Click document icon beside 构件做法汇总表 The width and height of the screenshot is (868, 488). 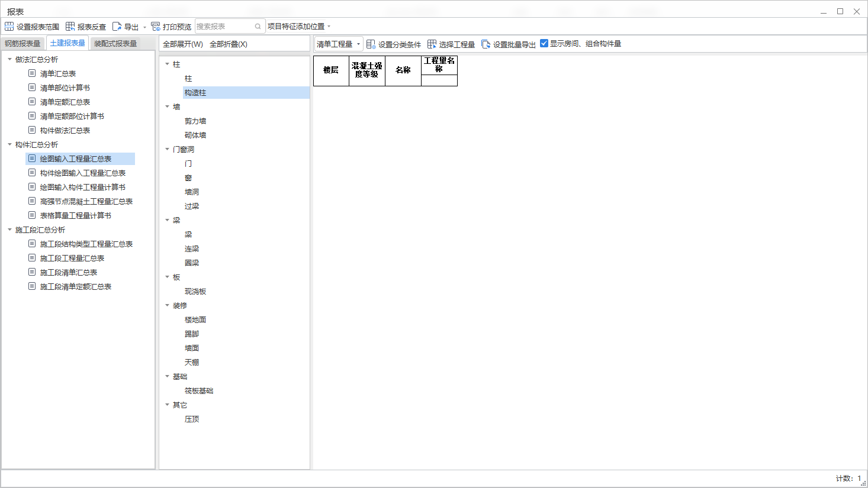pyautogui.click(x=32, y=130)
